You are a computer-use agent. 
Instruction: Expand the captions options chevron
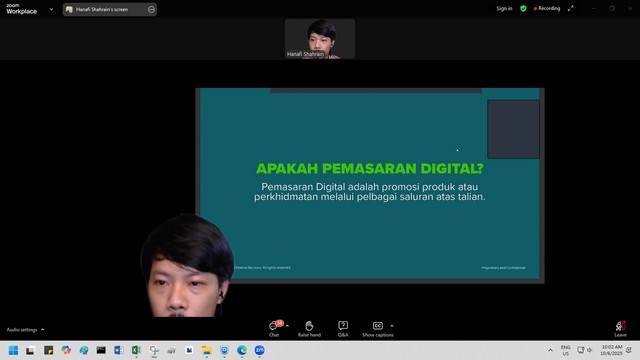coord(392,326)
